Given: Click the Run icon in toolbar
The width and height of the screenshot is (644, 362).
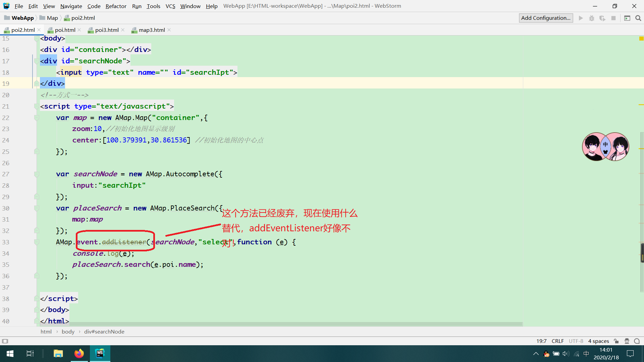Looking at the screenshot, I should pos(581,18).
